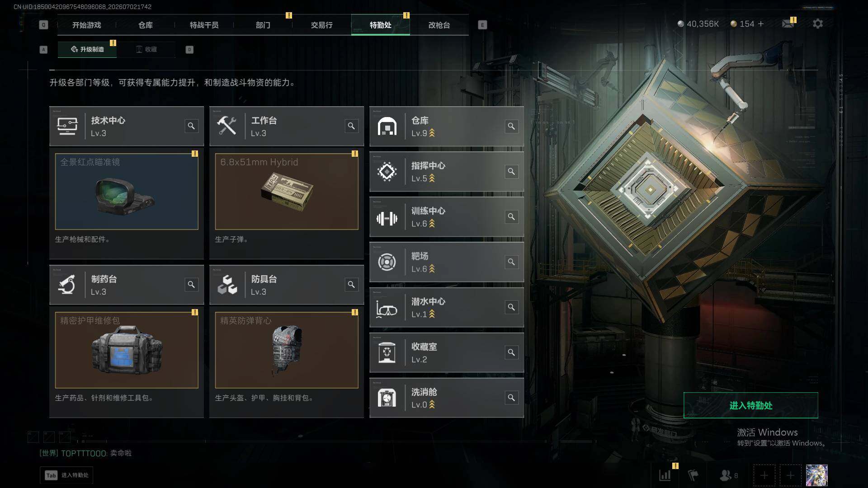Open the 训练中心 Lv.6 upgrade row
Viewport: 868px width, 488px height.
(447, 217)
